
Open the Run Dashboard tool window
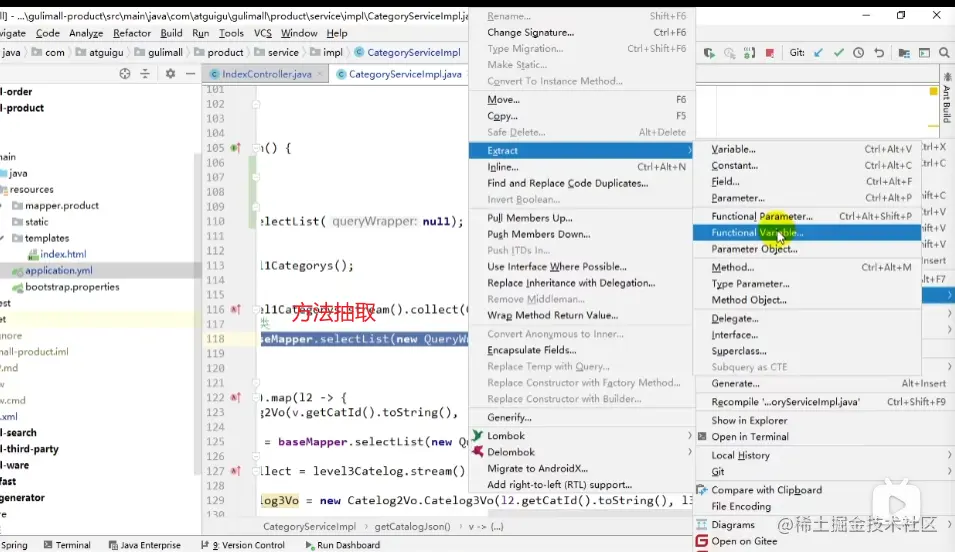pyautogui.click(x=342, y=545)
